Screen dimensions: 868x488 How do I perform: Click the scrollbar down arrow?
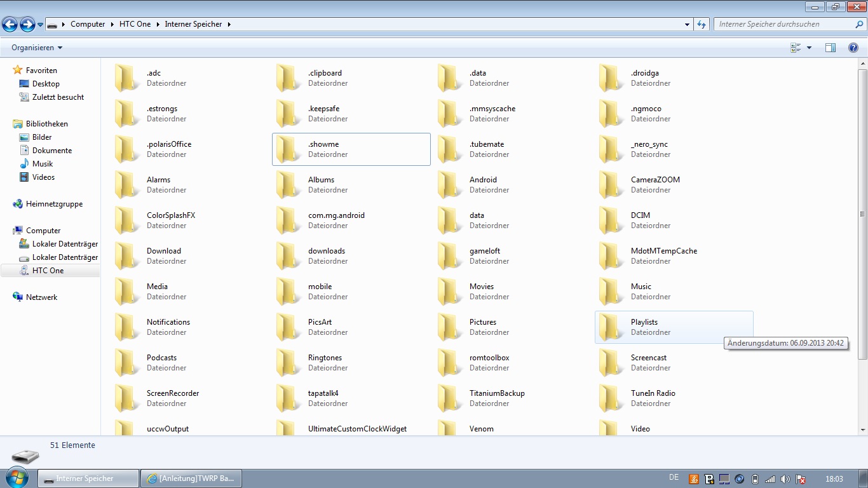coord(863,430)
